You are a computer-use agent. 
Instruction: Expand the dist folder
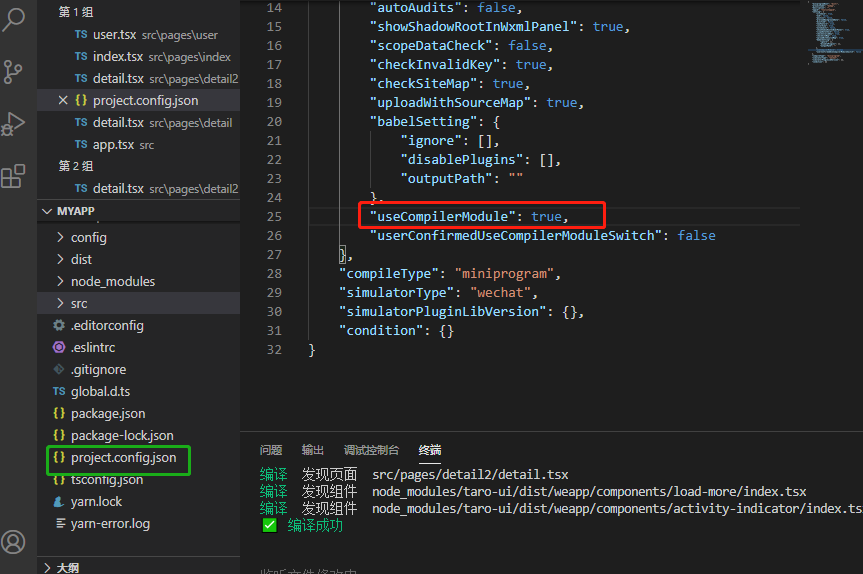(139, 259)
